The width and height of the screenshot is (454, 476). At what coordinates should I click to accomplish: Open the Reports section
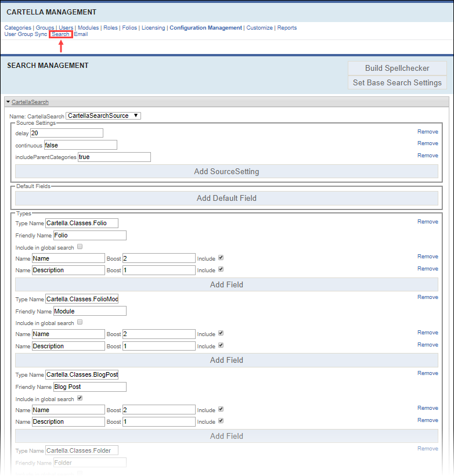287,28
